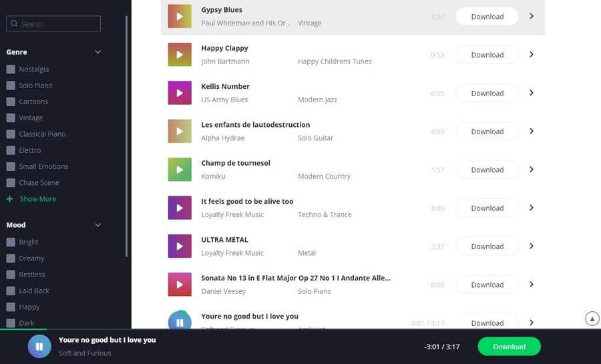Open details arrow for Youre no good row
The image size is (601, 364).
click(532, 323)
